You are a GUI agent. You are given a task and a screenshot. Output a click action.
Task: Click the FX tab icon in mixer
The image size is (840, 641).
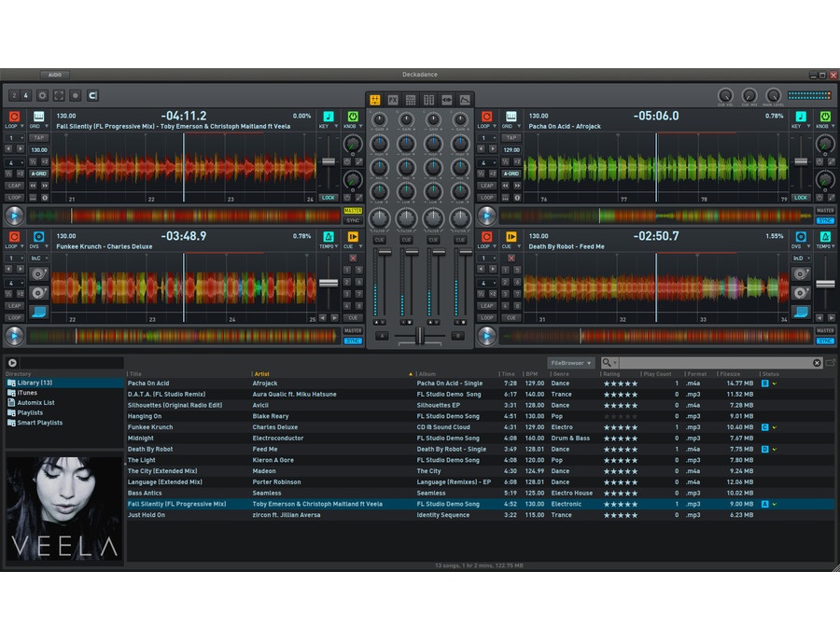pyautogui.click(x=393, y=100)
